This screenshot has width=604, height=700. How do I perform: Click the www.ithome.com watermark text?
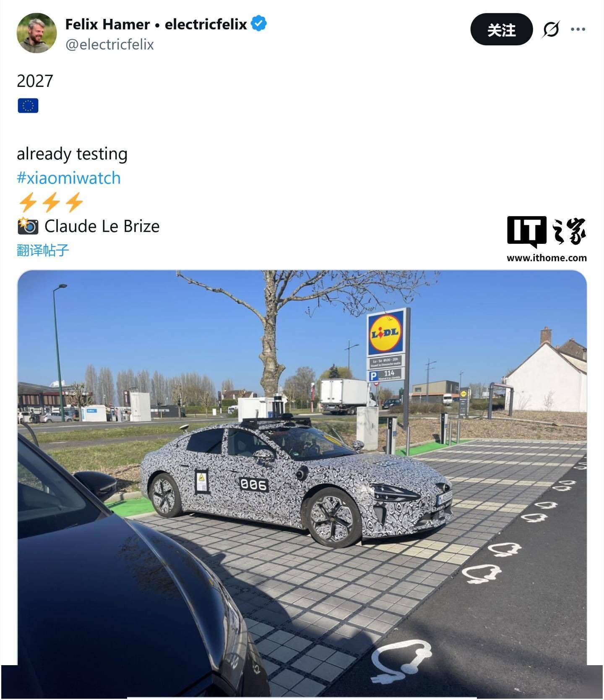547,258
